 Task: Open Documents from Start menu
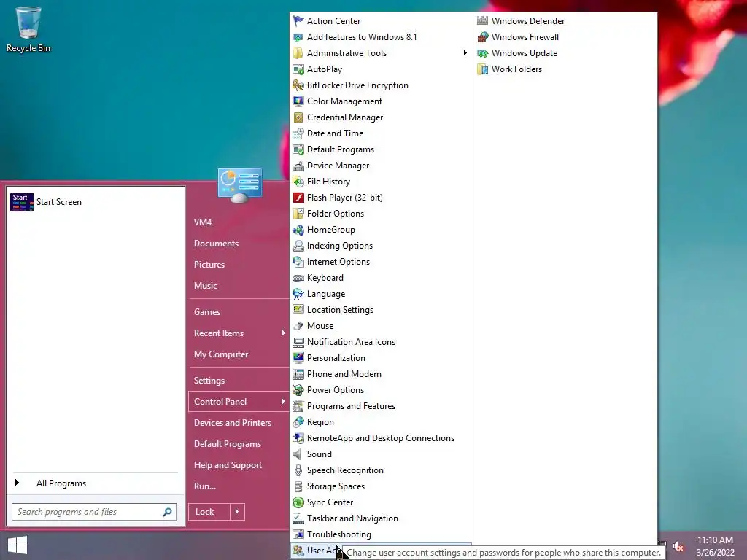[x=216, y=244]
